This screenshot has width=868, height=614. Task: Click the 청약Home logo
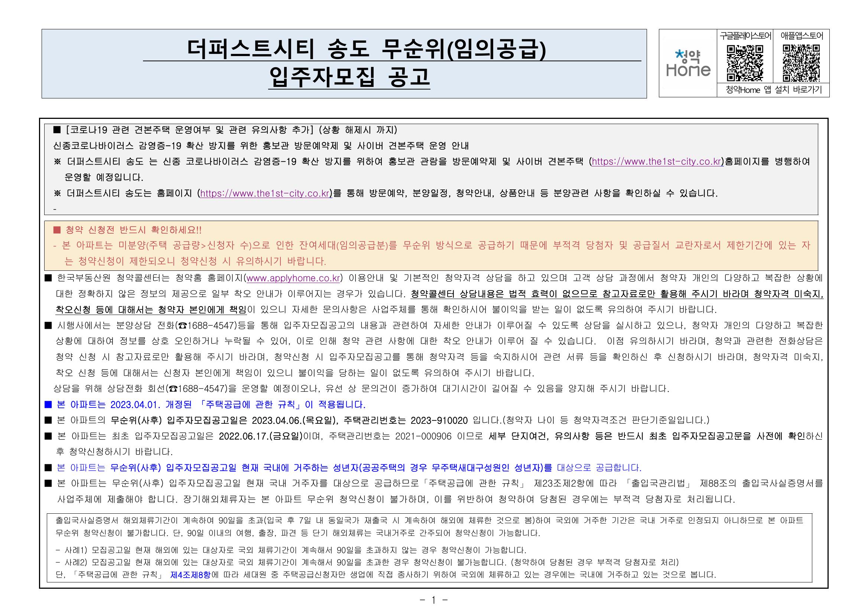click(x=688, y=63)
